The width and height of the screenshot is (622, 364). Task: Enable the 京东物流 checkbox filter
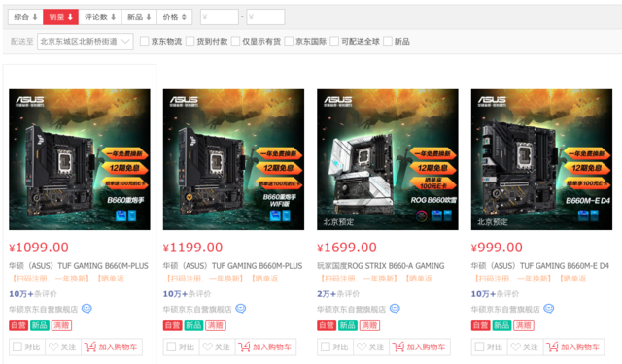pos(145,41)
